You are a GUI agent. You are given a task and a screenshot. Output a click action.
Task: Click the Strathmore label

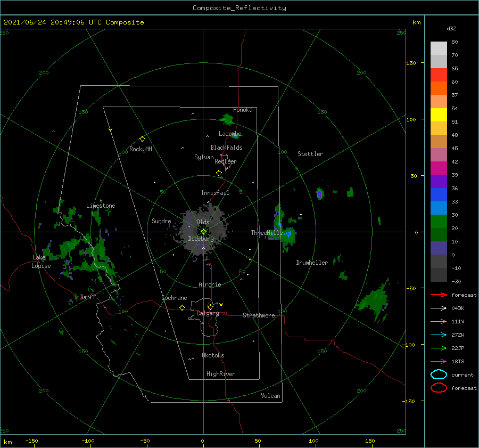pos(259,315)
